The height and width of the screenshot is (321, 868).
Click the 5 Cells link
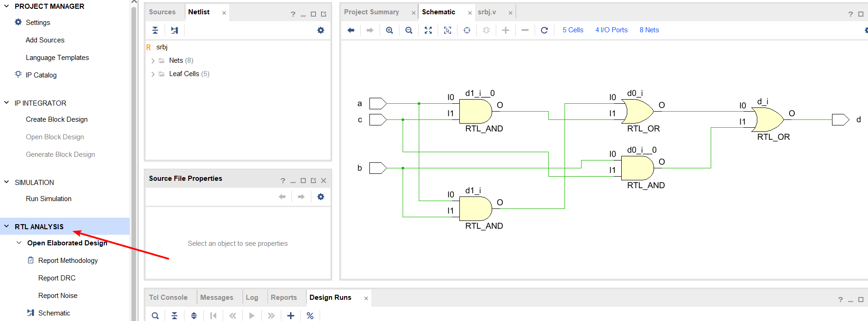point(573,30)
